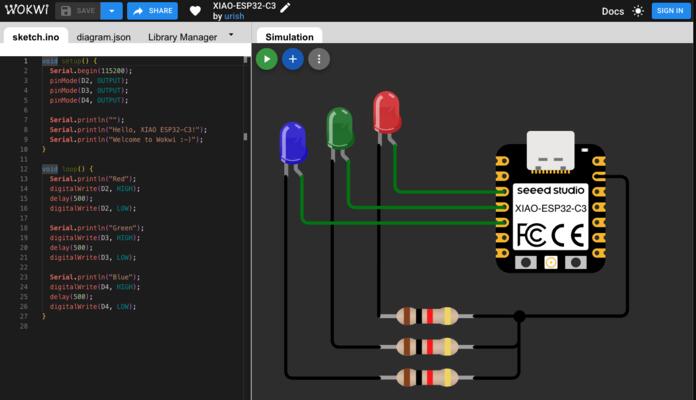The image size is (696, 400).
Task: Open the Docs link
Action: click(x=613, y=11)
